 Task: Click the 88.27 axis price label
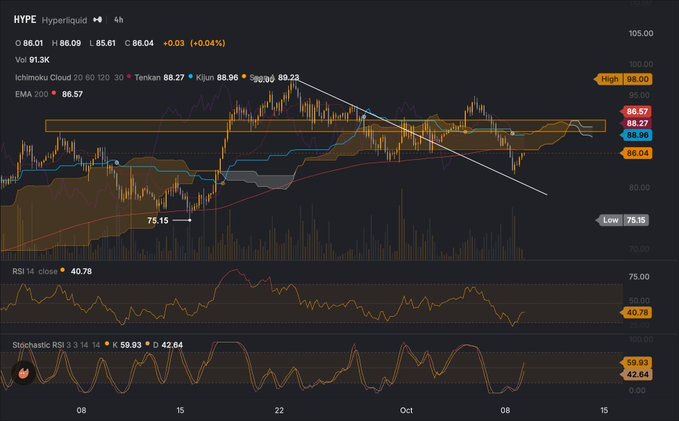pyautogui.click(x=637, y=123)
